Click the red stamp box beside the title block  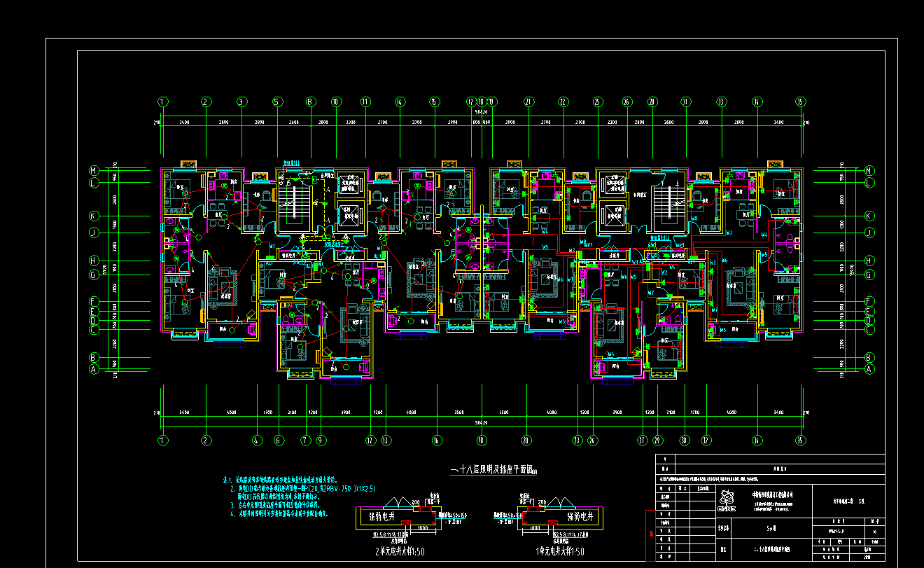click(650, 536)
